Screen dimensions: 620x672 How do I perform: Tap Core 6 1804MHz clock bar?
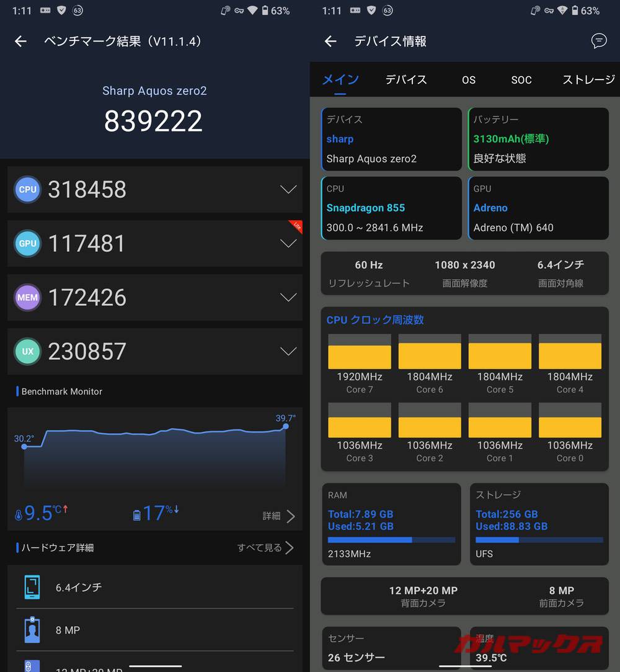point(430,351)
